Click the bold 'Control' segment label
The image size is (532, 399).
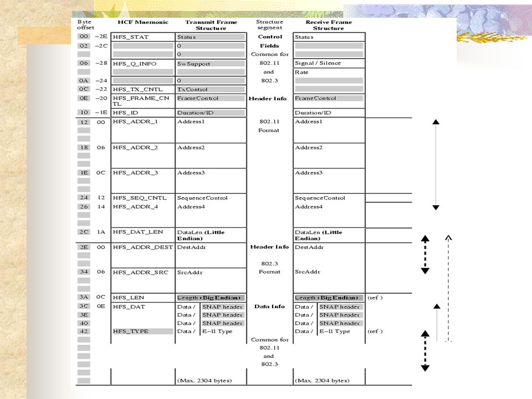point(270,37)
